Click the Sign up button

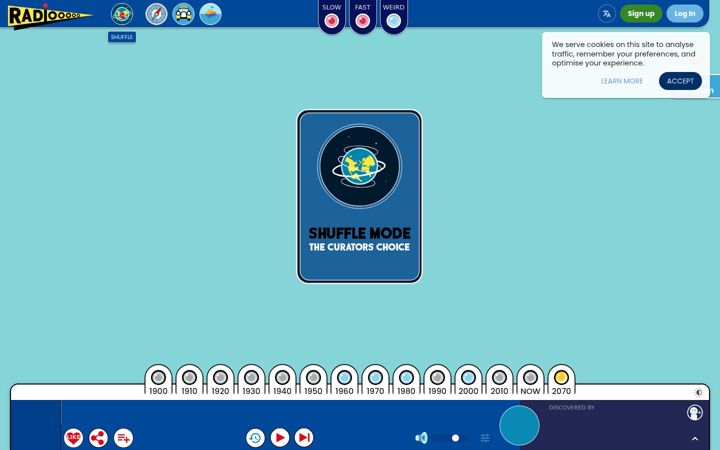(x=641, y=14)
